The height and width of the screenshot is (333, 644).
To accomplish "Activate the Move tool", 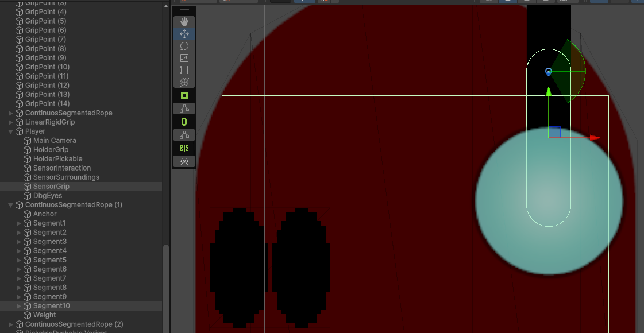I will [x=184, y=33].
